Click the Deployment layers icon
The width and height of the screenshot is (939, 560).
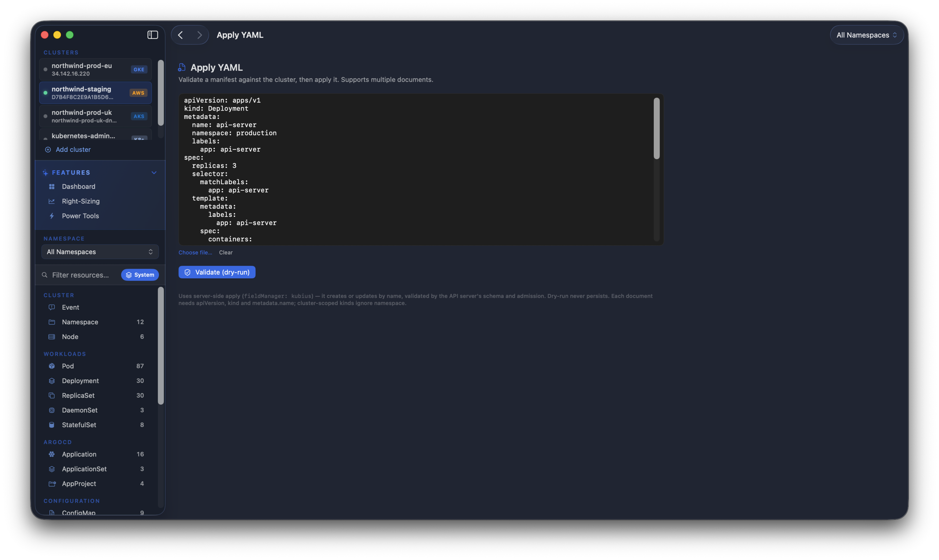coord(52,381)
